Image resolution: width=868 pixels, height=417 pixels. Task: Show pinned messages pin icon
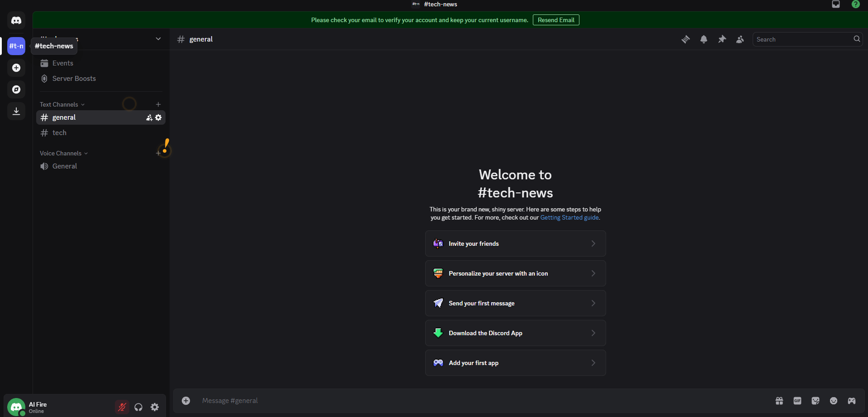pos(722,39)
